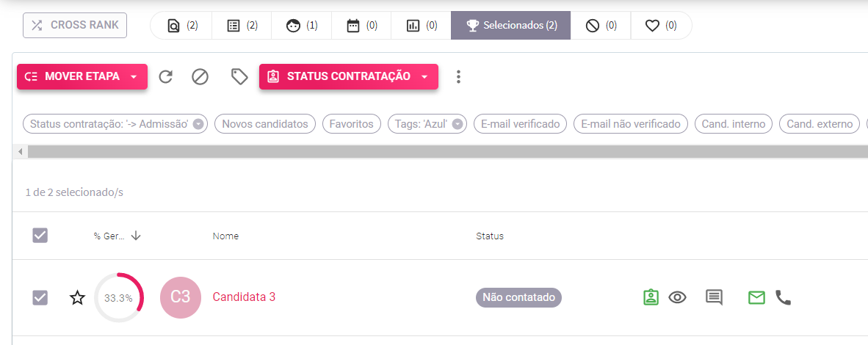The image size is (868, 345).
Task: Uncheck the Candidata 3 row checkbox
Action: point(40,297)
